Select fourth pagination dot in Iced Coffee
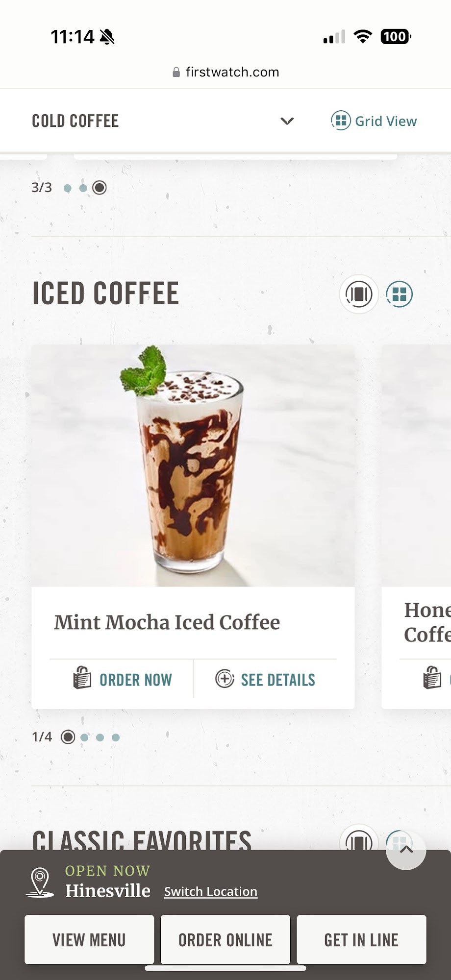The height and width of the screenshot is (980, 451). [x=116, y=737]
